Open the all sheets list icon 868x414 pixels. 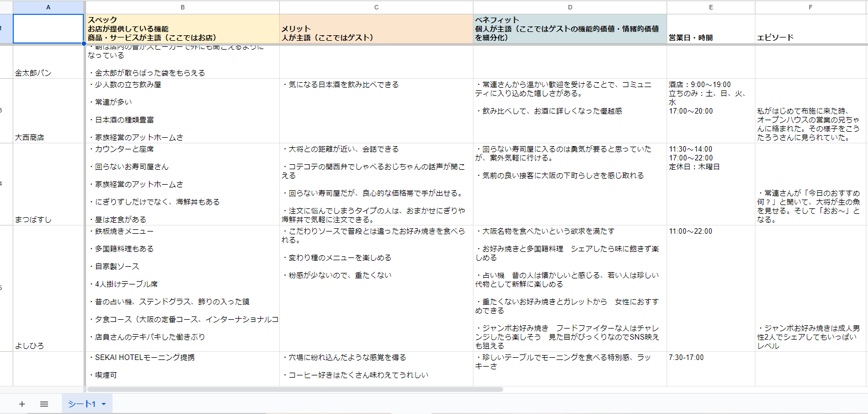tap(44, 404)
